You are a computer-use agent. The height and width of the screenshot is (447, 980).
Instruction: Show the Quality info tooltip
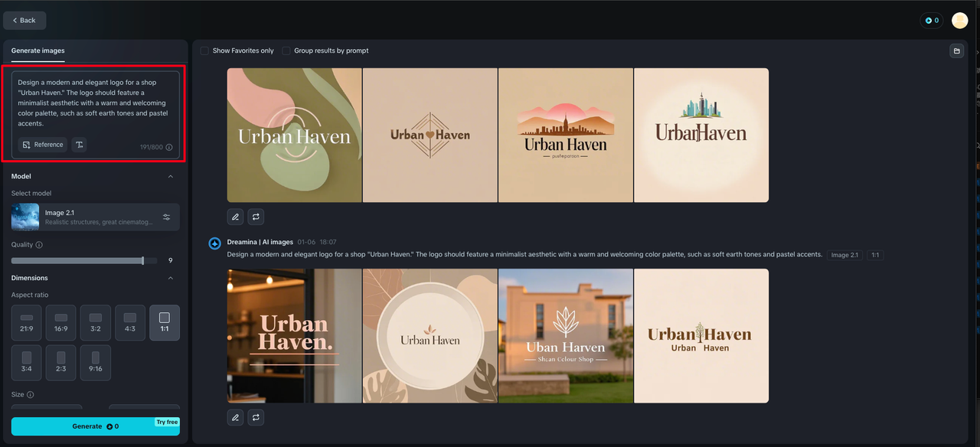tap(39, 245)
